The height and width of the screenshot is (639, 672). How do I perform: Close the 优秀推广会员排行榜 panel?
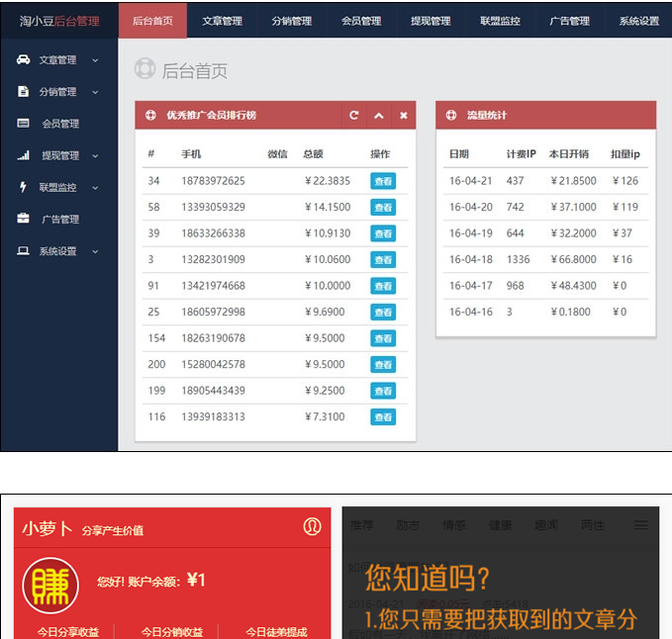[403, 116]
